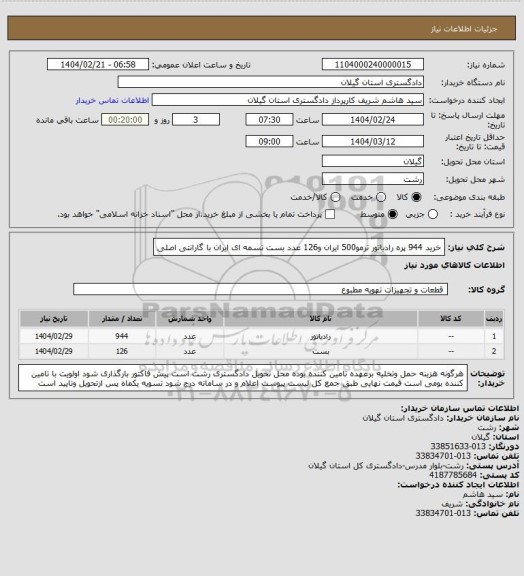524x576 pixels.
Task: Toggle the Islamic treasury payment checkbox
Action: (x=330, y=214)
